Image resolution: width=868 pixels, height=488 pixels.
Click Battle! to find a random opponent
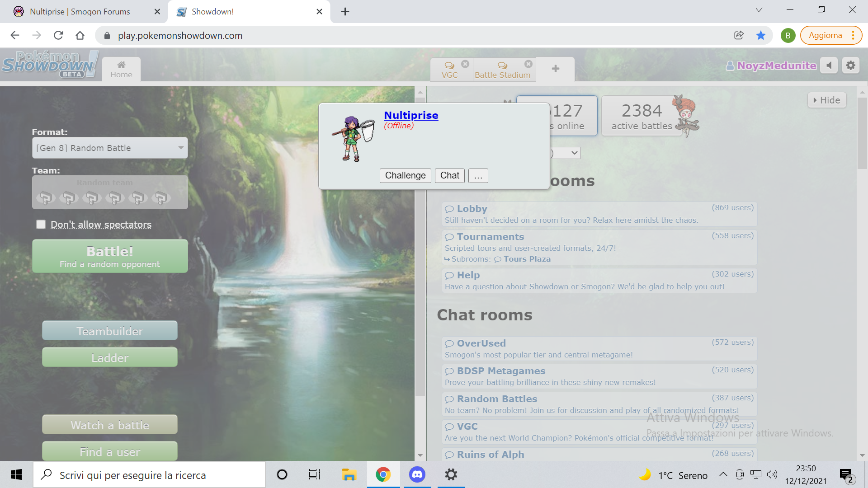109,256
